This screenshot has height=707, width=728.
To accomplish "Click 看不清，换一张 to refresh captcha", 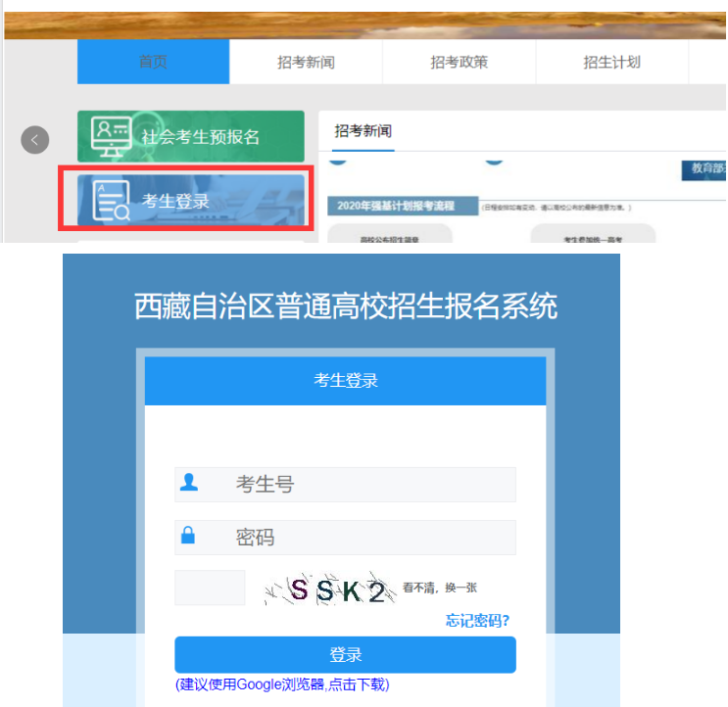I will coord(439,589).
